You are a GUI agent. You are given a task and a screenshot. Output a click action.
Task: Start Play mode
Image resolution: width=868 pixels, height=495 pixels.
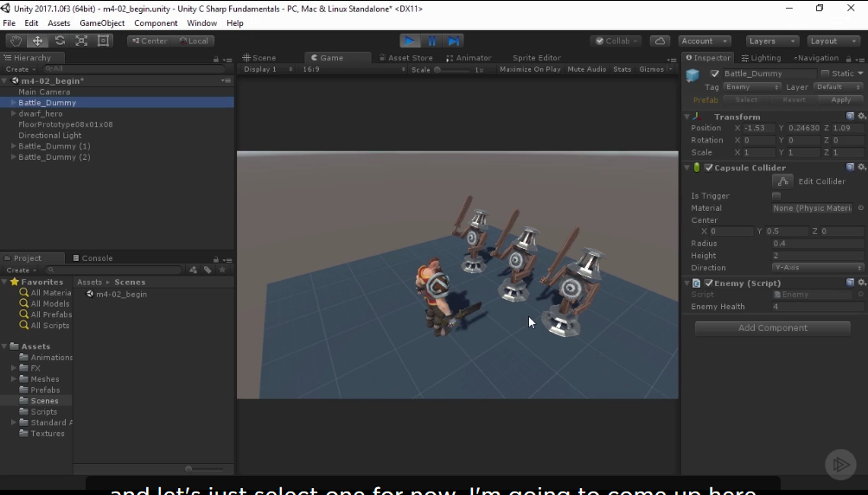point(410,41)
